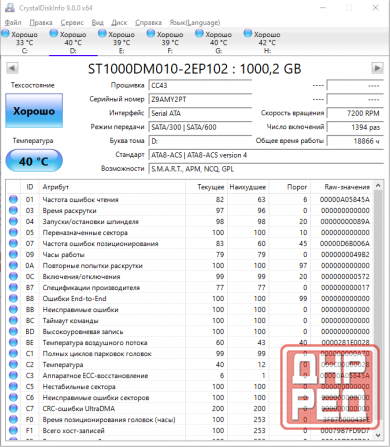Screen dimensions: 390x447
Task: Click status icon for Включения/отключения row
Action: (13, 276)
